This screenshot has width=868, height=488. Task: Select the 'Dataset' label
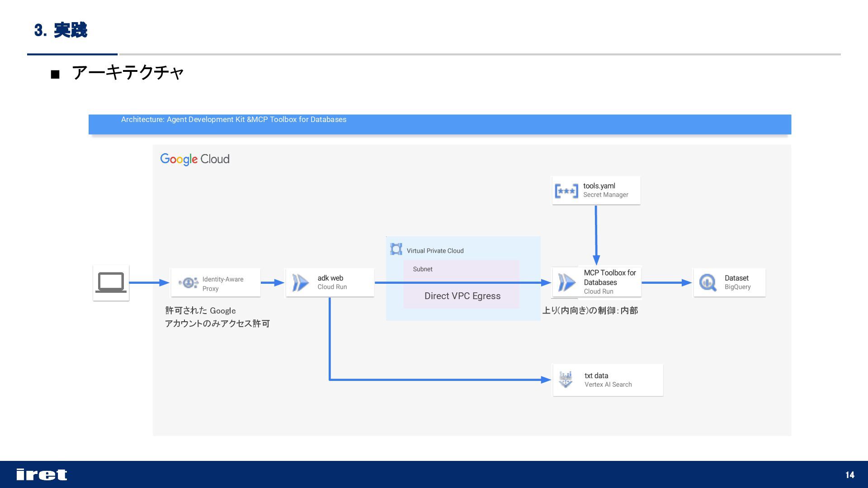tap(736, 278)
